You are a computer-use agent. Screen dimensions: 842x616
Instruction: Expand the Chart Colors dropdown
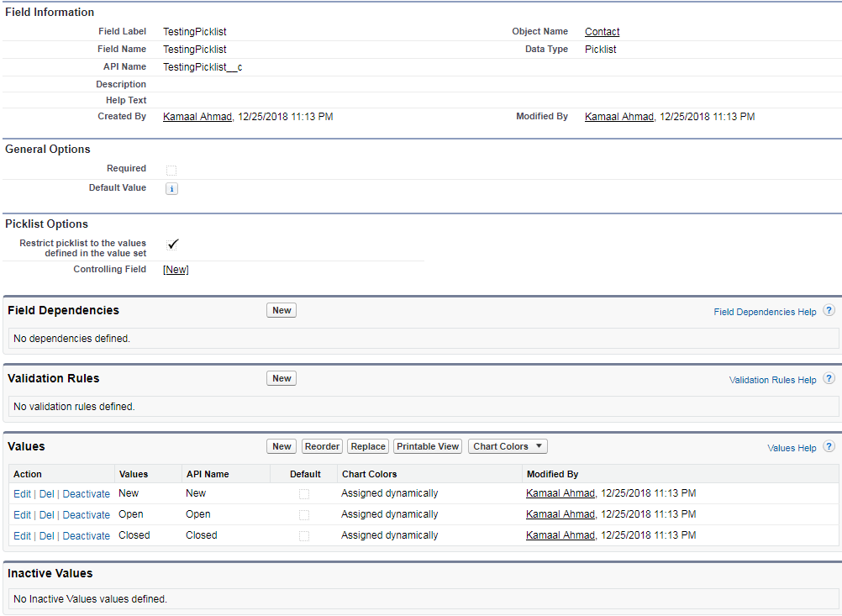tap(508, 446)
